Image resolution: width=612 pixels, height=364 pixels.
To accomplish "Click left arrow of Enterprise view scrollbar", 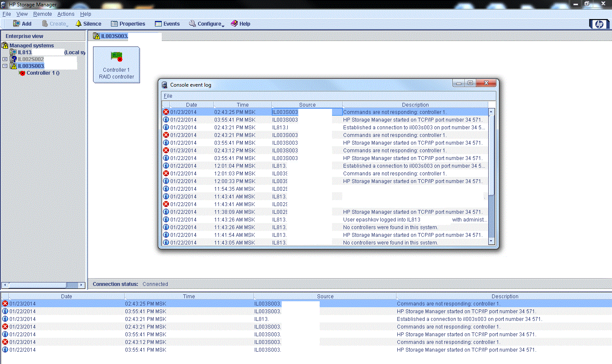I will 5,285.
